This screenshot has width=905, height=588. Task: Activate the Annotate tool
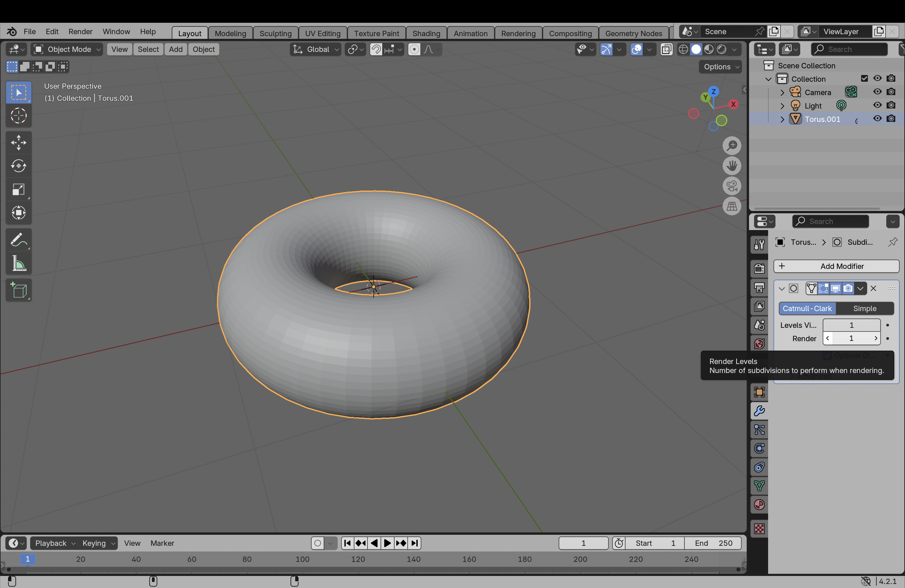(x=18, y=240)
